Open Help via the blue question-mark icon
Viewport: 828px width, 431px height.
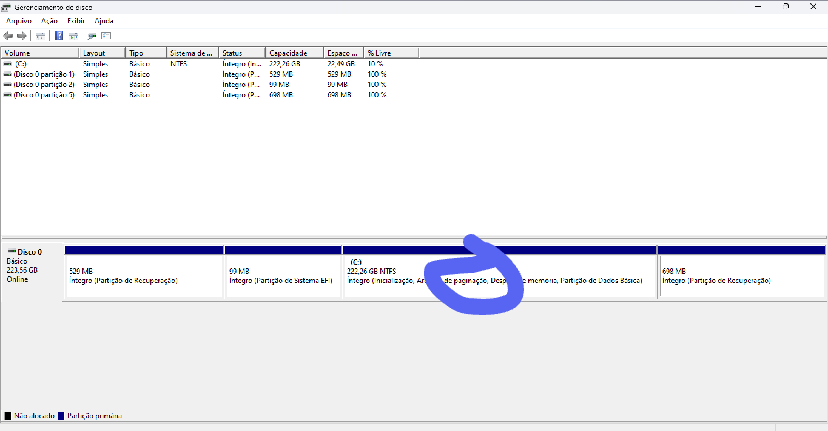(x=59, y=36)
